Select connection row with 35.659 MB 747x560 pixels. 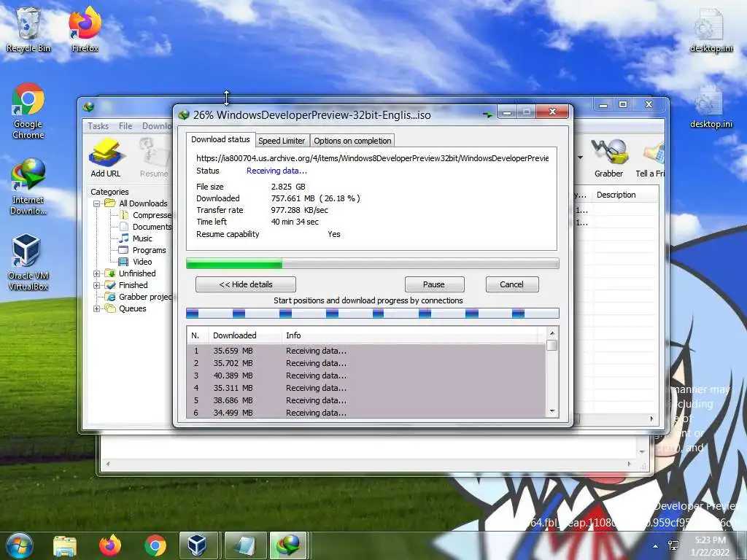[x=366, y=351]
